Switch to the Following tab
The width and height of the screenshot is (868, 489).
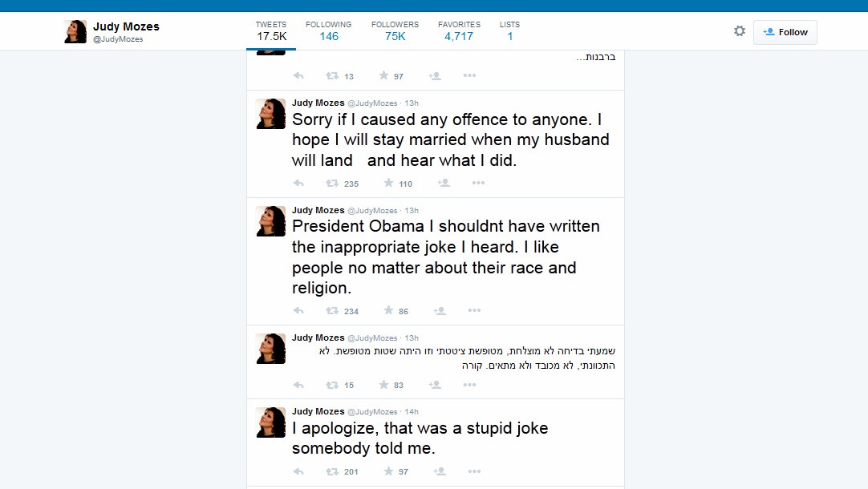coord(328,30)
